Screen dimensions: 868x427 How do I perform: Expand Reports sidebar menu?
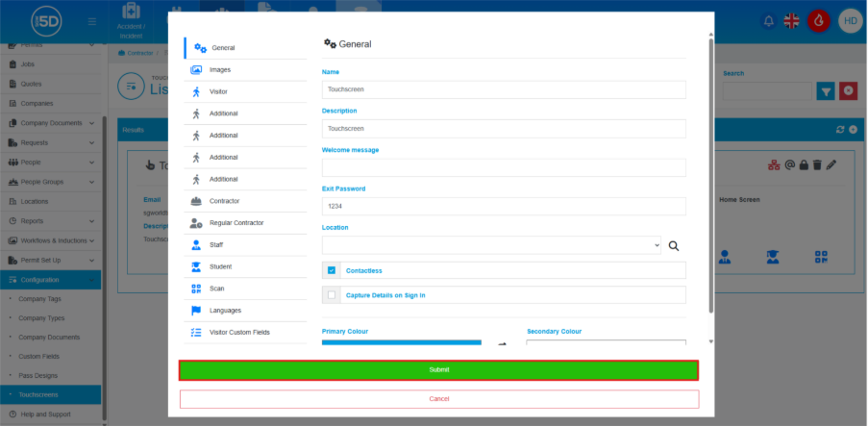point(51,221)
